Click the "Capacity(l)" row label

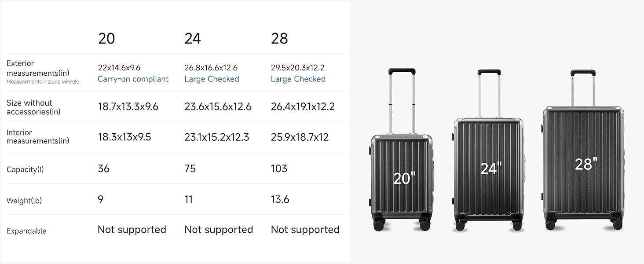[25, 169]
